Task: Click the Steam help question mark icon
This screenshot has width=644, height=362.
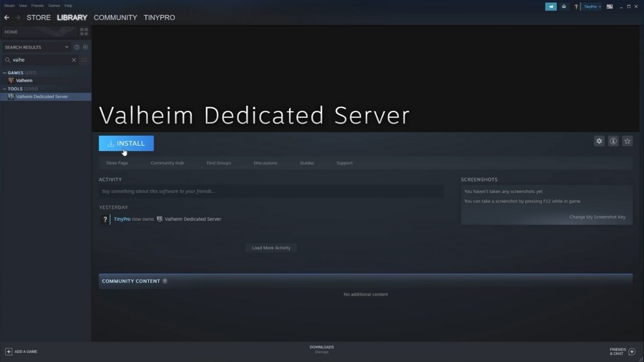Action: coord(576,6)
